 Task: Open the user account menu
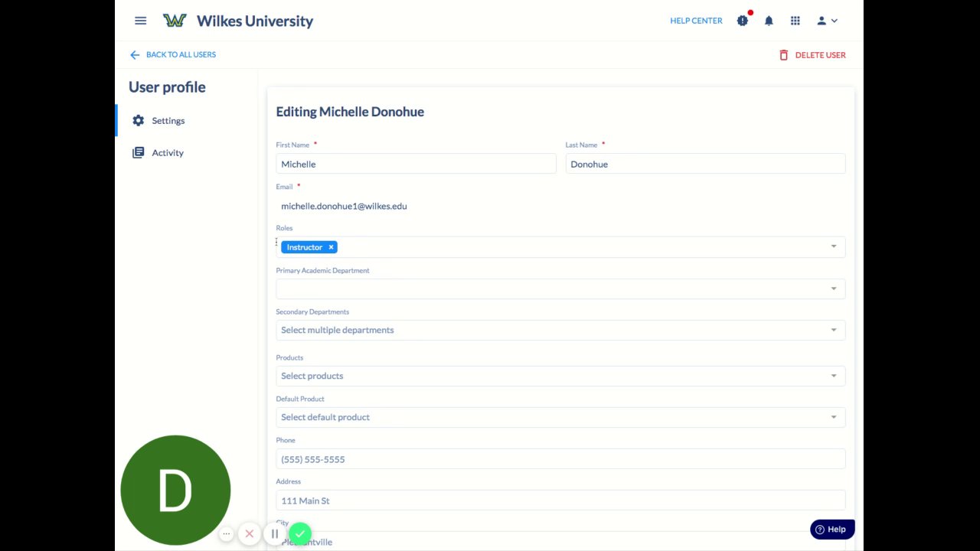coord(827,21)
